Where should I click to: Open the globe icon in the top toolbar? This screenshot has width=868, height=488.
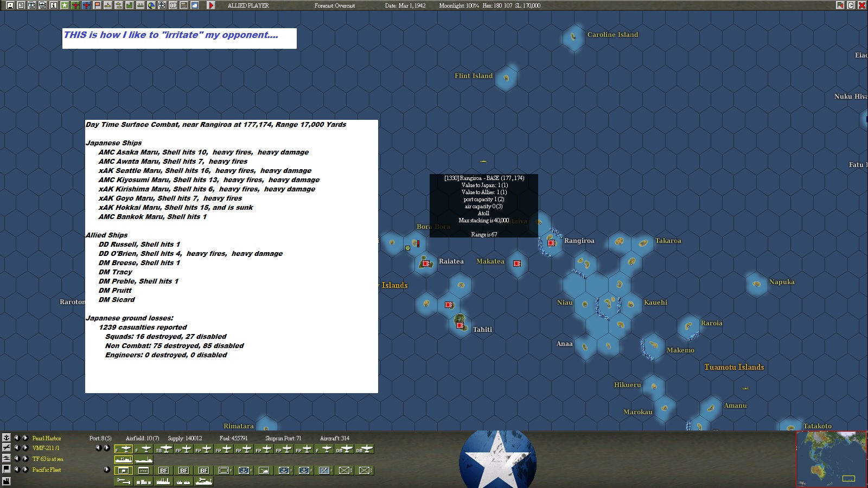coord(151,5)
